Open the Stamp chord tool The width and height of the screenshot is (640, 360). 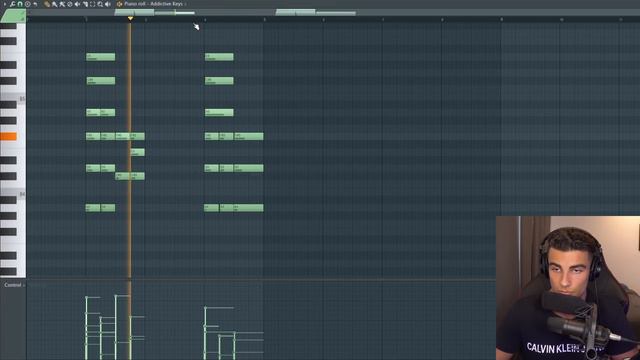click(27, 4)
